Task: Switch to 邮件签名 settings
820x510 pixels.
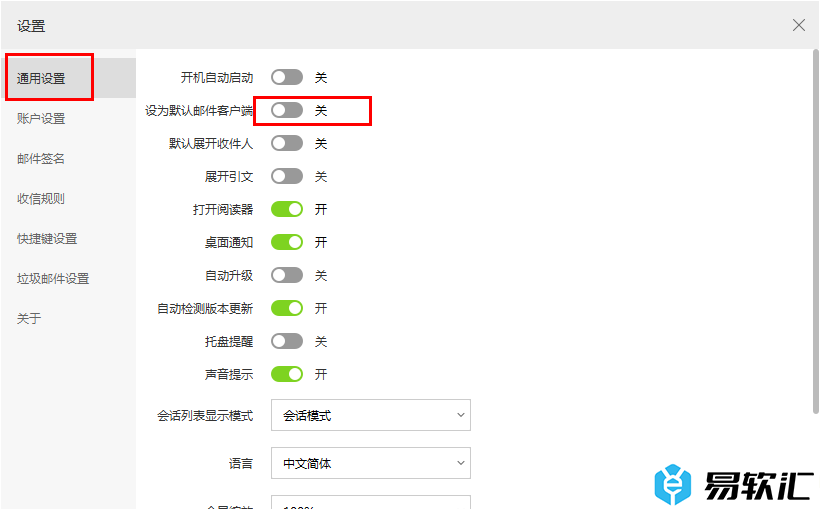Action: coord(41,158)
